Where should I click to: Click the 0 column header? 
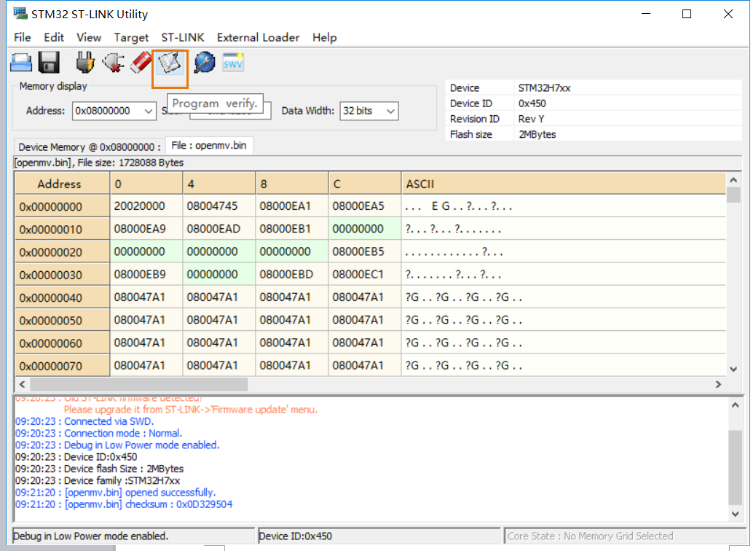click(146, 184)
